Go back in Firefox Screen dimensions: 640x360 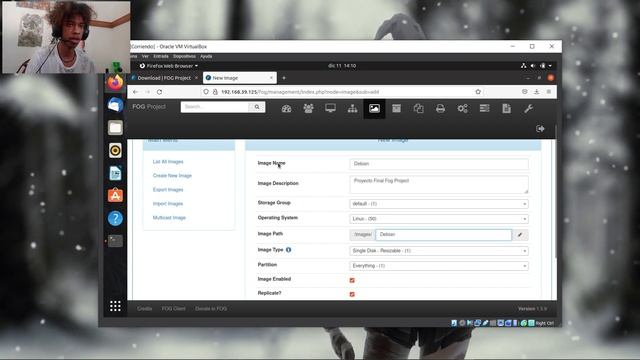point(136,92)
